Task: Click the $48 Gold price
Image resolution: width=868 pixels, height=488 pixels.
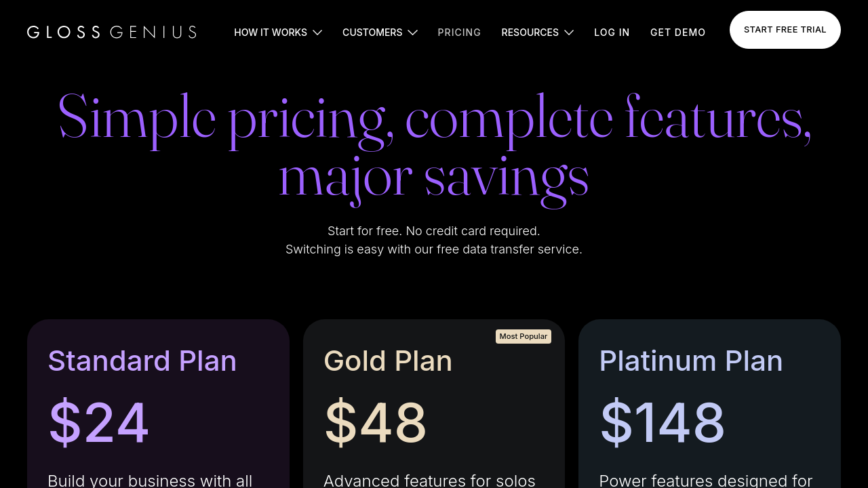Action: point(376,423)
